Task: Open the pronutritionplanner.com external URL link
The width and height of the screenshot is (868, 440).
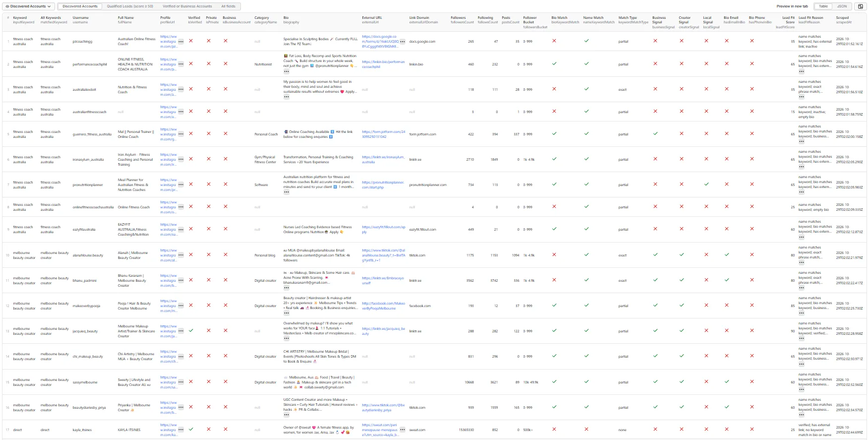Action: click(x=383, y=185)
